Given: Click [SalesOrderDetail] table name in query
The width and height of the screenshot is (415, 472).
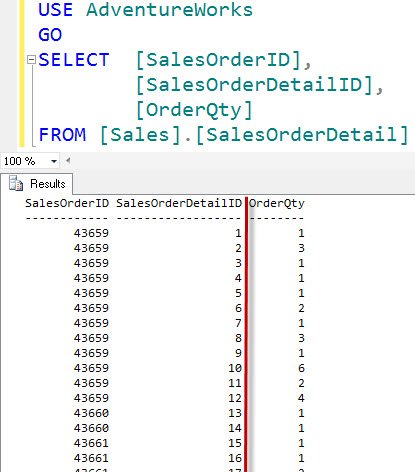Looking at the screenshot, I should click(x=302, y=135).
